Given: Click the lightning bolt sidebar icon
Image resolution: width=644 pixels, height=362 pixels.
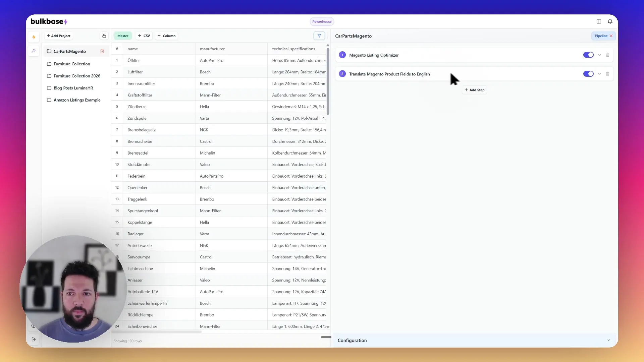Looking at the screenshot, I should pyautogui.click(x=34, y=37).
